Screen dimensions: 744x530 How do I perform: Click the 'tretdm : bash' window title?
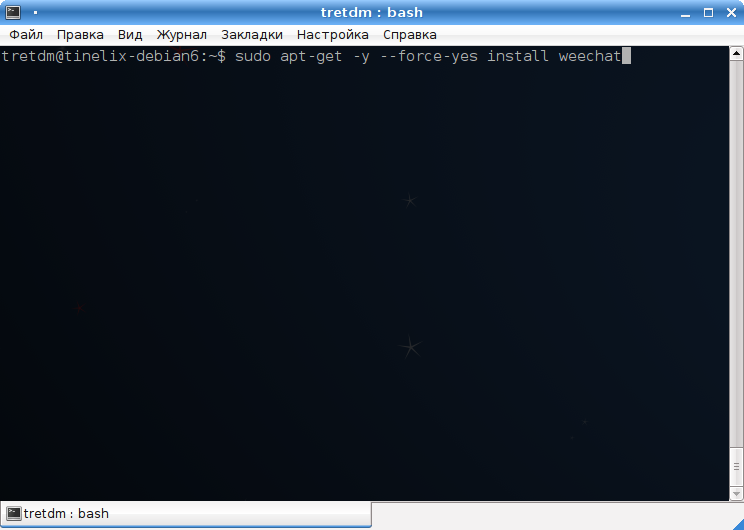point(371,12)
